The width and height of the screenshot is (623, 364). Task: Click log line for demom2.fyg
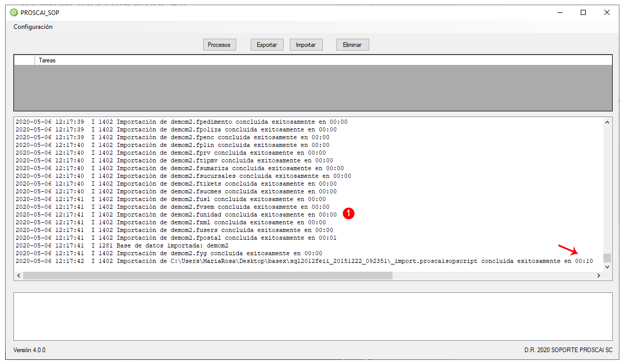pyautogui.click(x=169, y=254)
